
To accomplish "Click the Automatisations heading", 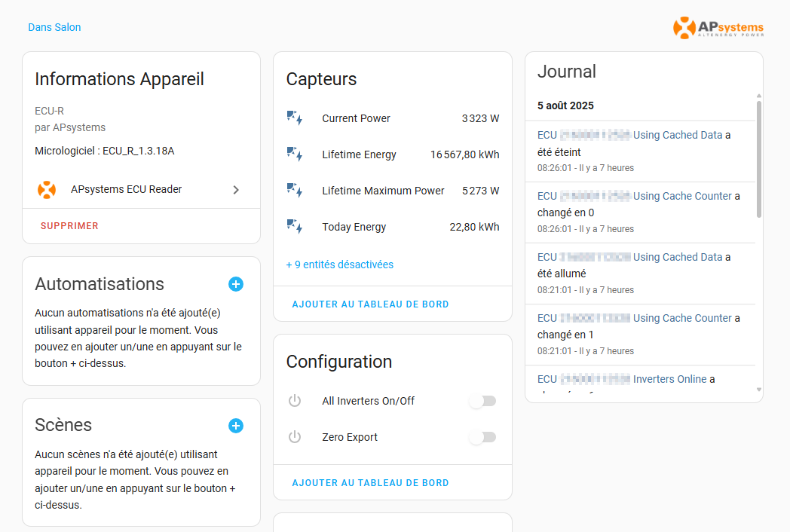I will tap(100, 284).
